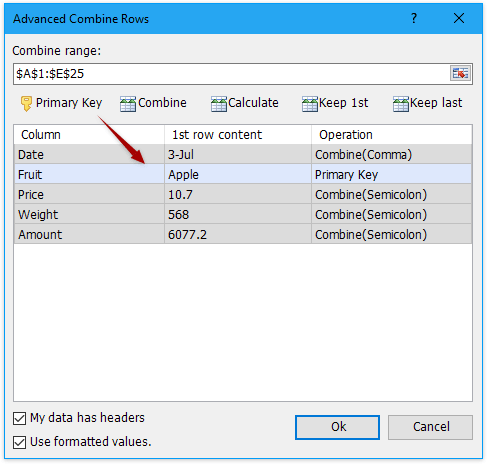Click the 568 cell

[238, 214]
